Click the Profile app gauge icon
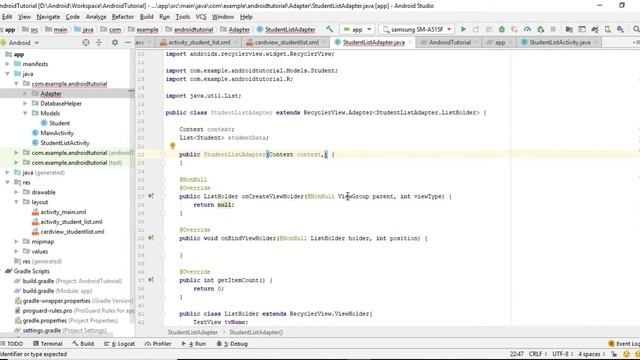The image size is (640, 360). [x=527, y=29]
